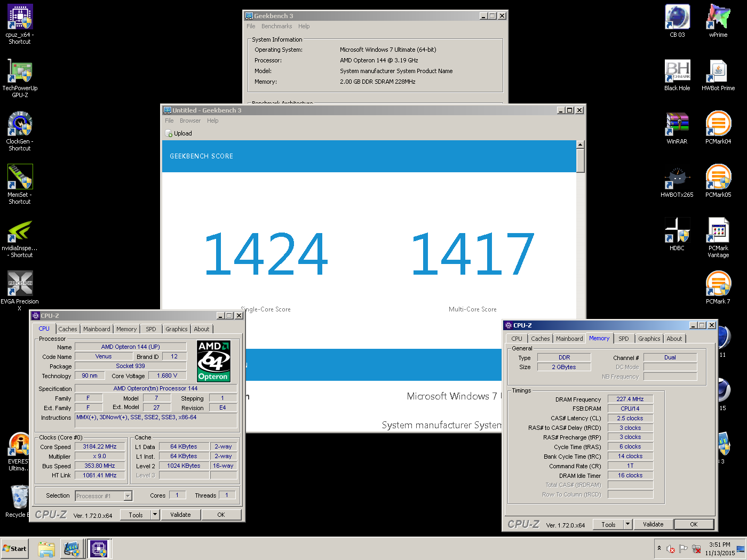Open File menu in Untitled Geekbench window

[169, 121]
